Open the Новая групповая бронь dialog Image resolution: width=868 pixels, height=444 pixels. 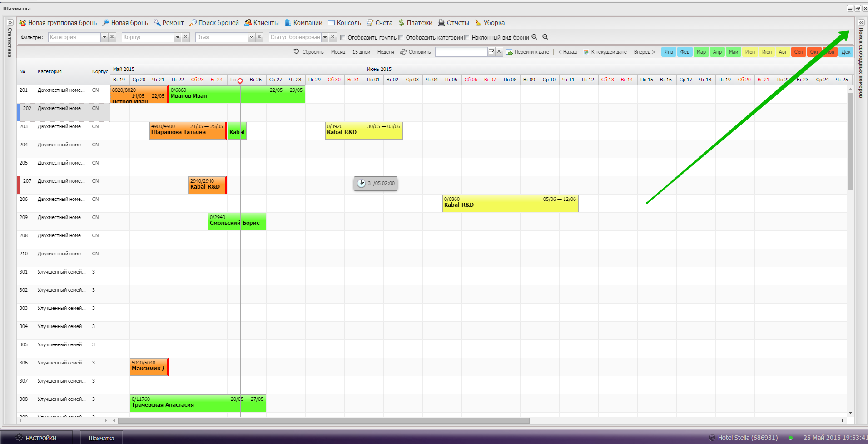[58, 23]
